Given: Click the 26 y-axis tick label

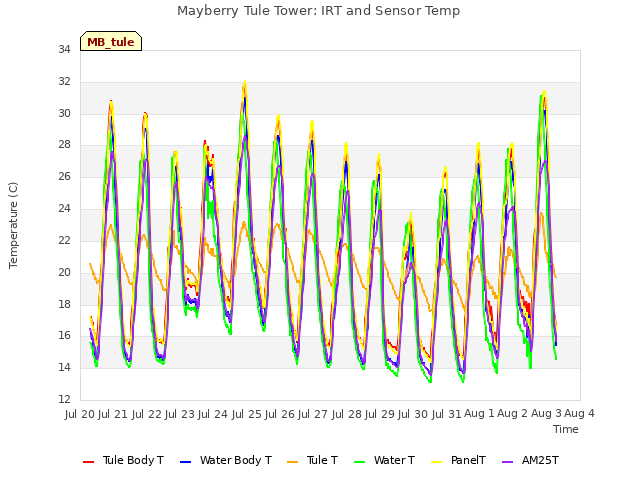Looking at the screenshot, I should (x=64, y=177).
